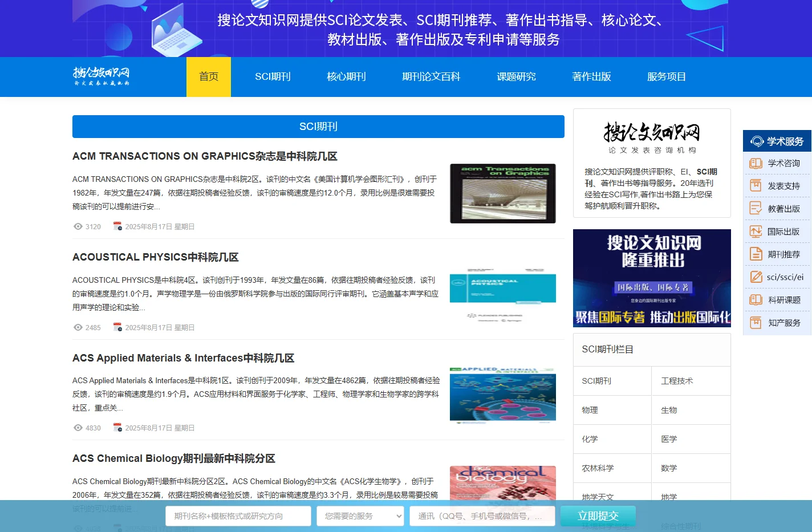Click the sci/ssci/ei sidebar icon

[756, 277]
